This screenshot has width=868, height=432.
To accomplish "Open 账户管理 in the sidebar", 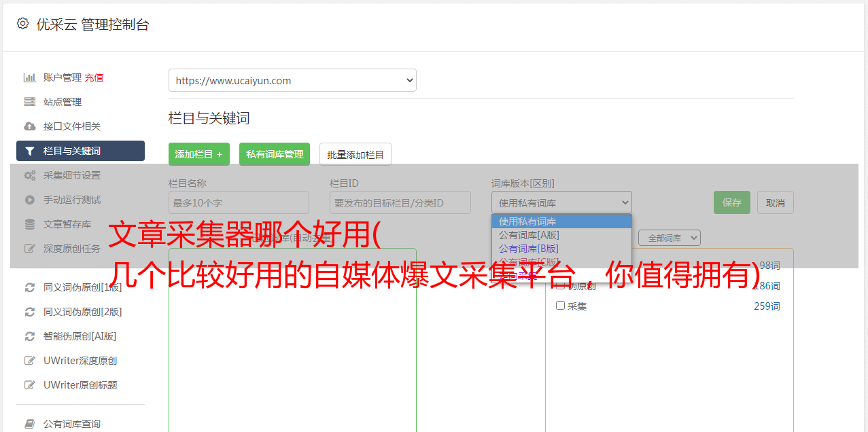I will [x=62, y=77].
